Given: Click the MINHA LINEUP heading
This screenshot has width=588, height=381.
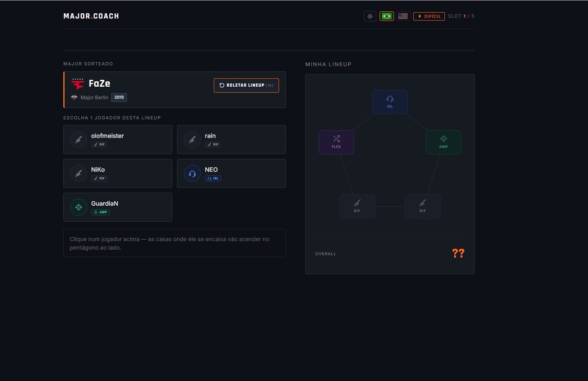Looking at the screenshot, I should click(328, 64).
